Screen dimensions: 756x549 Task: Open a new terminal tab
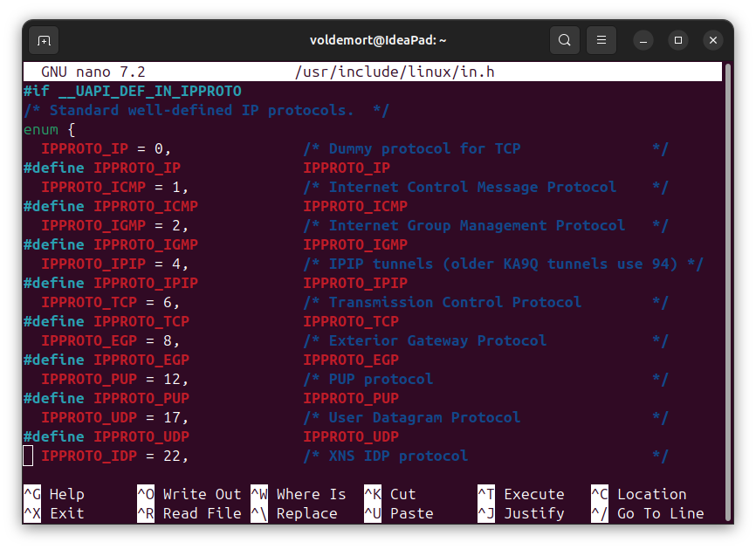[x=44, y=40]
